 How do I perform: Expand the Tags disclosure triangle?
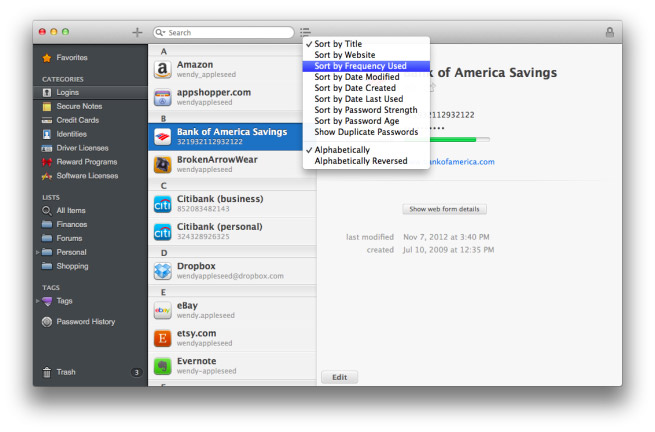pos(38,301)
